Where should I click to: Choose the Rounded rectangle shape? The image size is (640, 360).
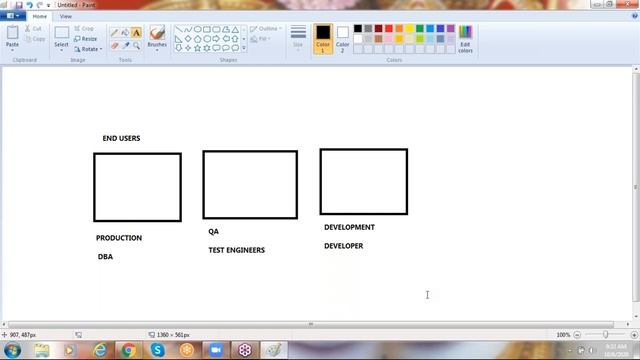click(x=216, y=29)
